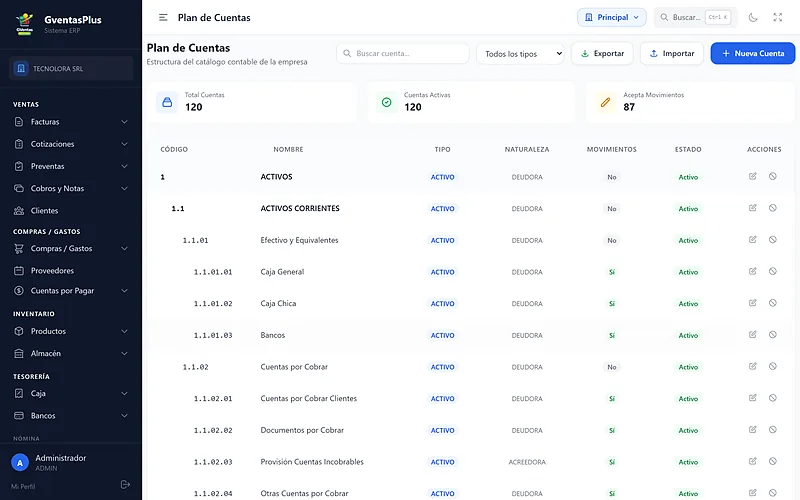Focus the Buscar cuenta search field

[403, 54]
